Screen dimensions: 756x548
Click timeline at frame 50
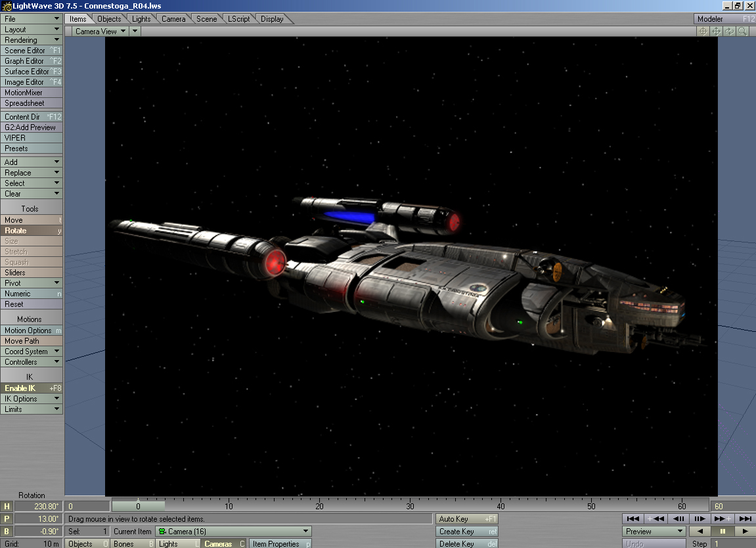click(x=592, y=506)
